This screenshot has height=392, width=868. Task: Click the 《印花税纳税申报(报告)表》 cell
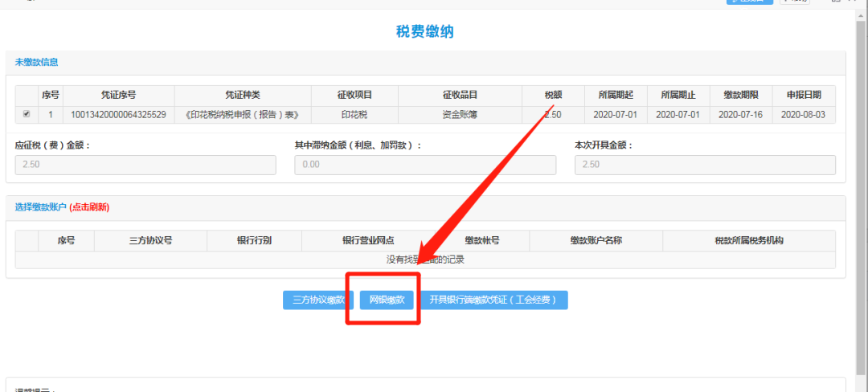[243, 115]
